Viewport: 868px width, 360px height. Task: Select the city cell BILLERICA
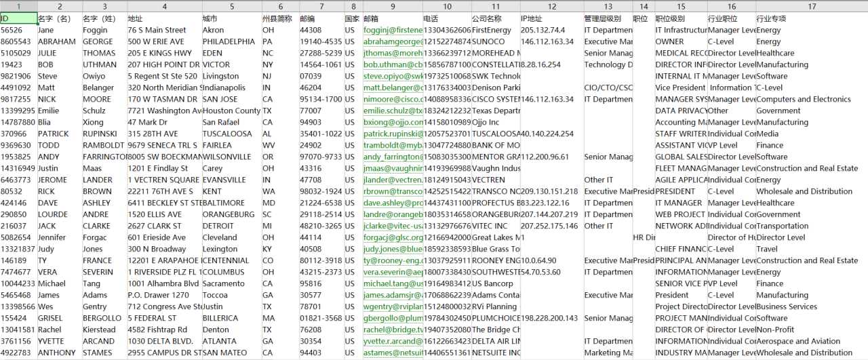click(231, 318)
